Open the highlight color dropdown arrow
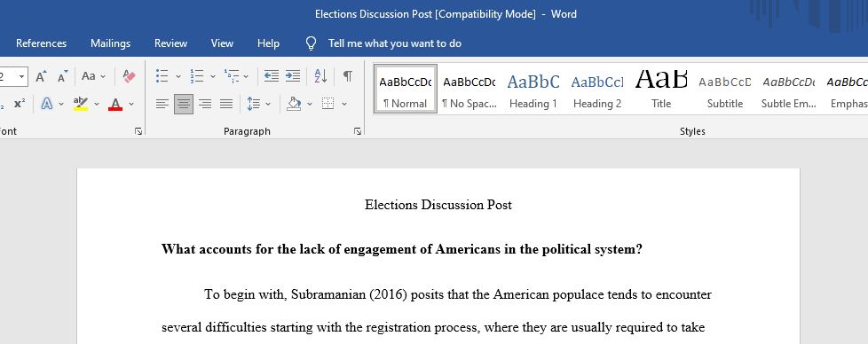This screenshot has height=344, width=868. coord(97,104)
